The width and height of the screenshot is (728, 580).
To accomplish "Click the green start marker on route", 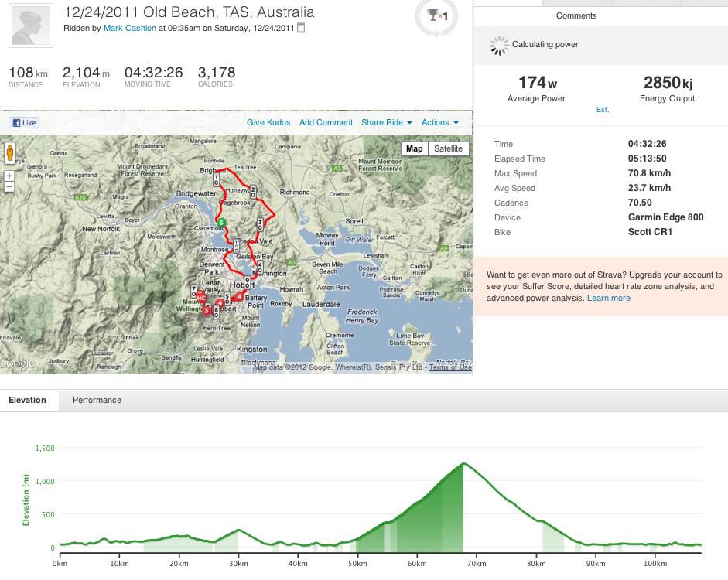I will click(x=221, y=223).
